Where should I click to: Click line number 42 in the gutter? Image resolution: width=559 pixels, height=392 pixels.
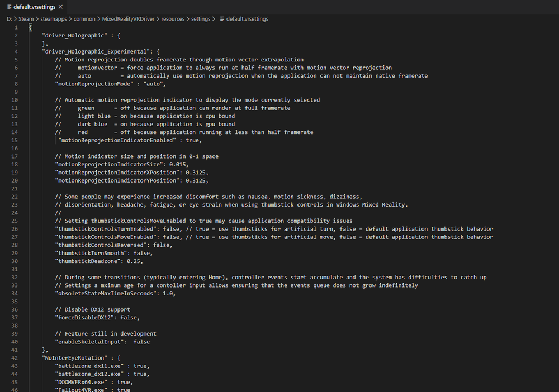(x=15, y=358)
